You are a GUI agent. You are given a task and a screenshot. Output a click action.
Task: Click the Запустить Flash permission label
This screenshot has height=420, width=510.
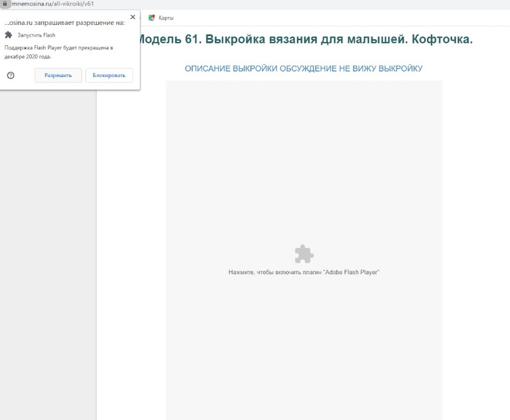tap(36, 35)
